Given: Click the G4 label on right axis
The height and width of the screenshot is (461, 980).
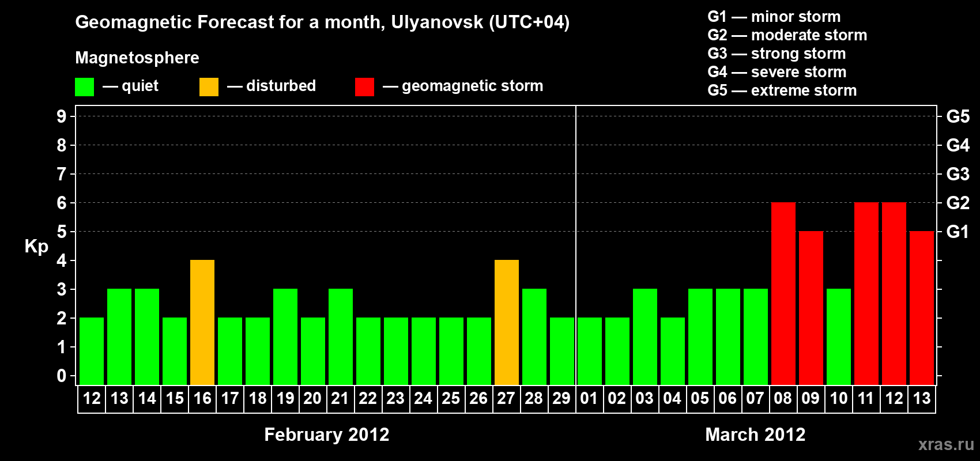Looking at the screenshot, I should 958,145.
